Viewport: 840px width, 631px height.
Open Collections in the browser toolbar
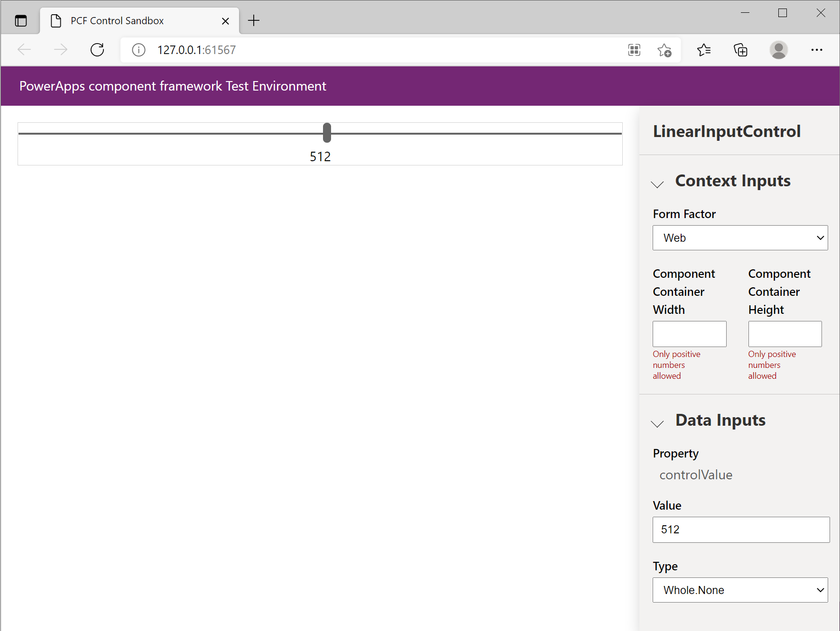pyautogui.click(x=741, y=50)
